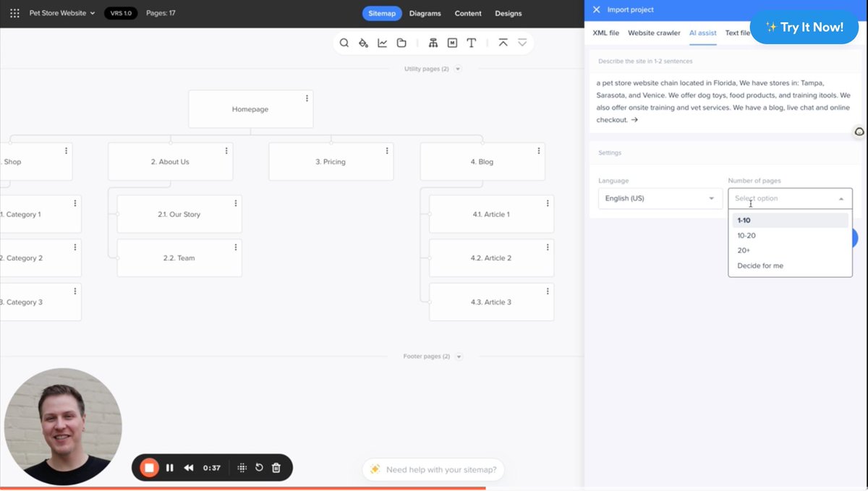The height and width of the screenshot is (491, 868).
Task: Click the VRS 1.0 version badge
Action: [x=121, y=13]
